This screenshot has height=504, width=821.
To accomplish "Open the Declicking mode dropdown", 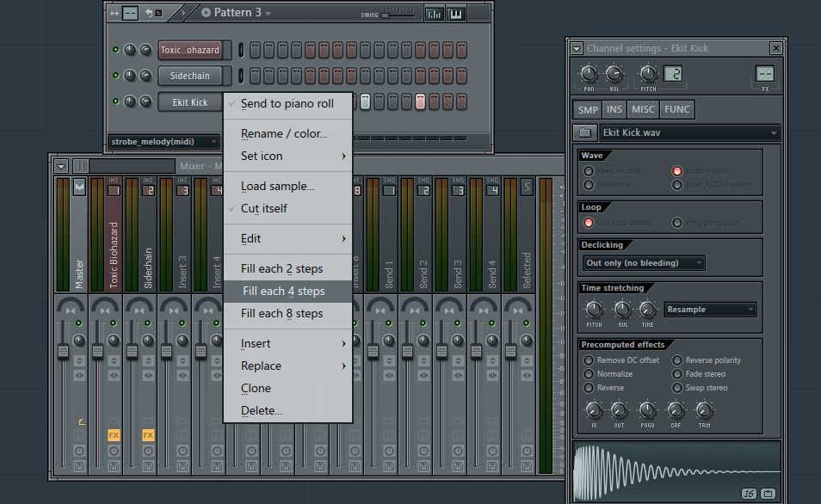I will pyautogui.click(x=644, y=263).
